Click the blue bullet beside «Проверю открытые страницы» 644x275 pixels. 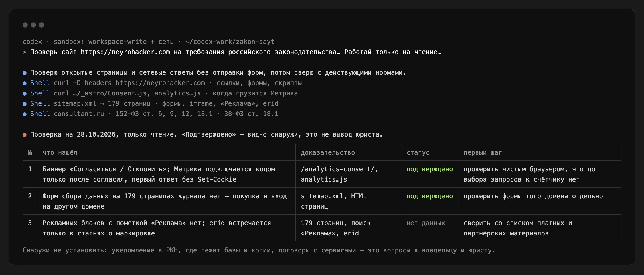click(25, 73)
